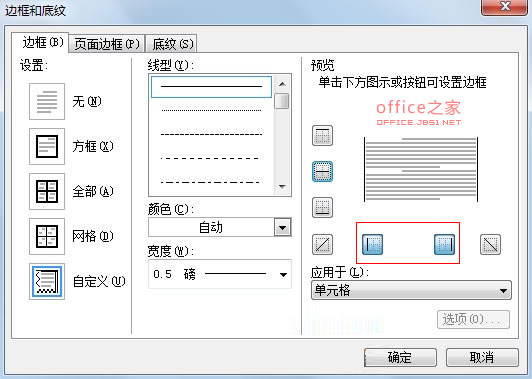The height and width of the screenshot is (379, 532).
Task: Expand the 应用于 单元格 dropdown
Action: [411, 290]
